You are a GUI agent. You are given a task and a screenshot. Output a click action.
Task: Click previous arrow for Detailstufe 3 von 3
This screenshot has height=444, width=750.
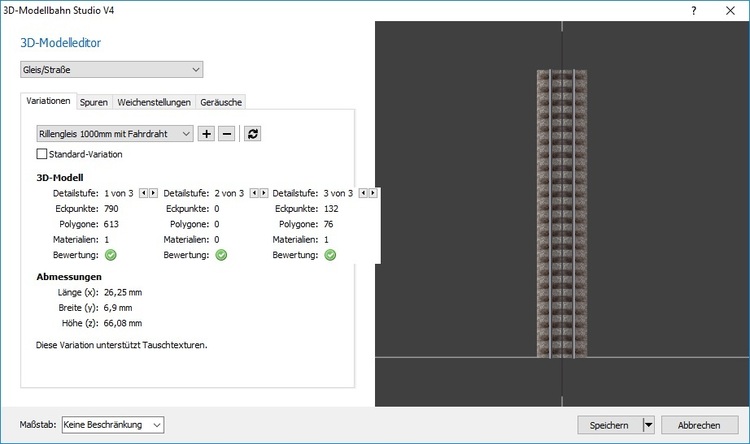point(363,193)
